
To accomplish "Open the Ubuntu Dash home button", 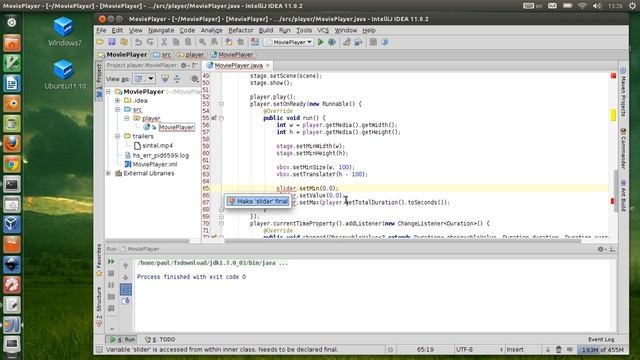I will pyautogui.click(x=12, y=22).
